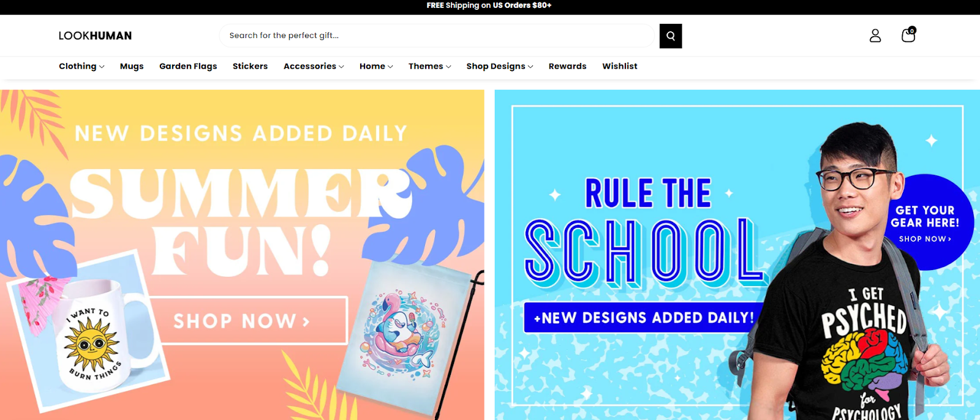Expand the Themes dropdown menu
This screenshot has height=420, width=980.
(x=429, y=66)
